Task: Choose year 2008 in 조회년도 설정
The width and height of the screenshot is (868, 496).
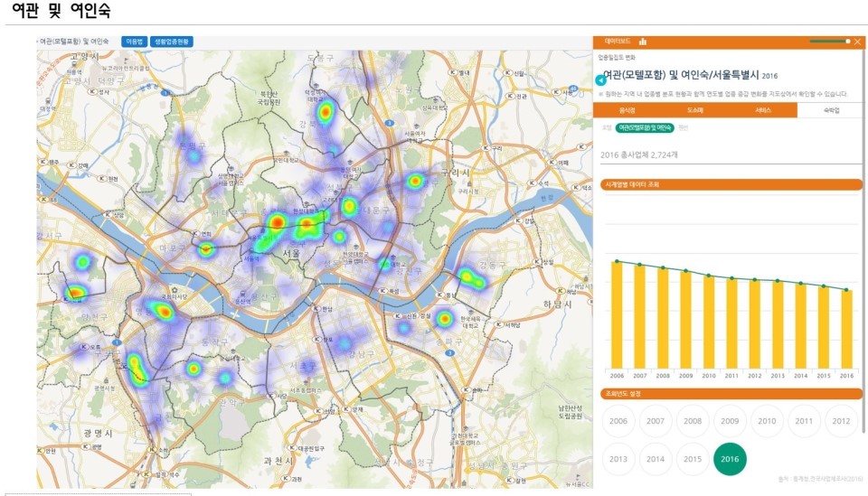Action: tap(693, 421)
